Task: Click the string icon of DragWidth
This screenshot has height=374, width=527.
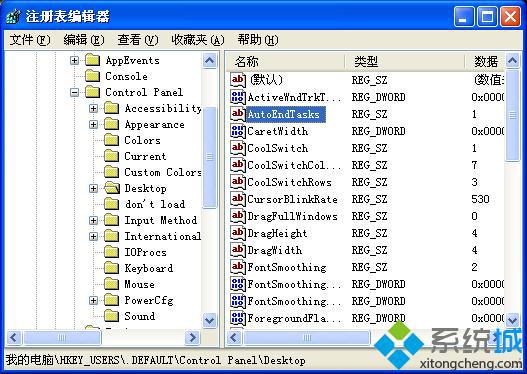Action: click(238, 250)
